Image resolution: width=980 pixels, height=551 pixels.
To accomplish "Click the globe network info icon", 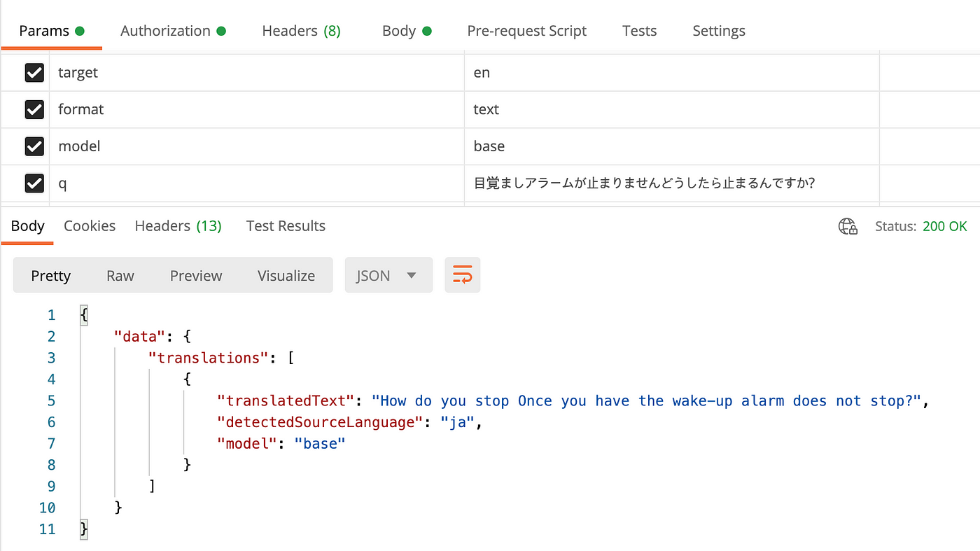I will (x=848, y=226).
